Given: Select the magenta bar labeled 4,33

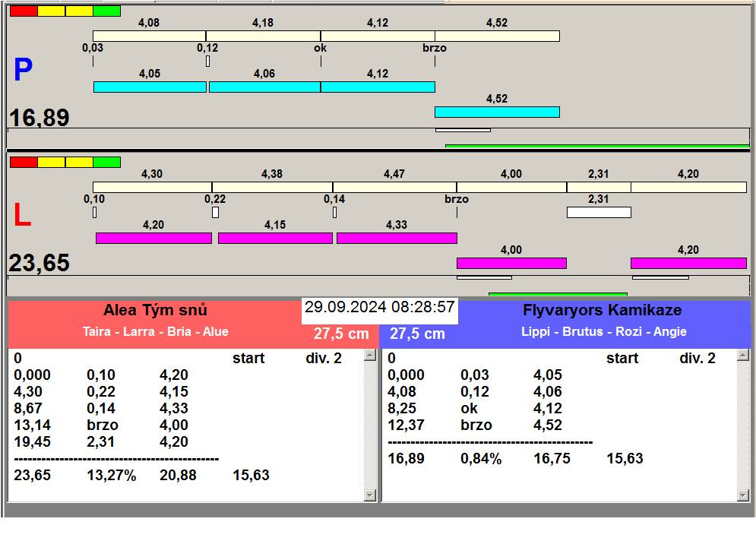Looking at the screenshot, I should (397, 238).
